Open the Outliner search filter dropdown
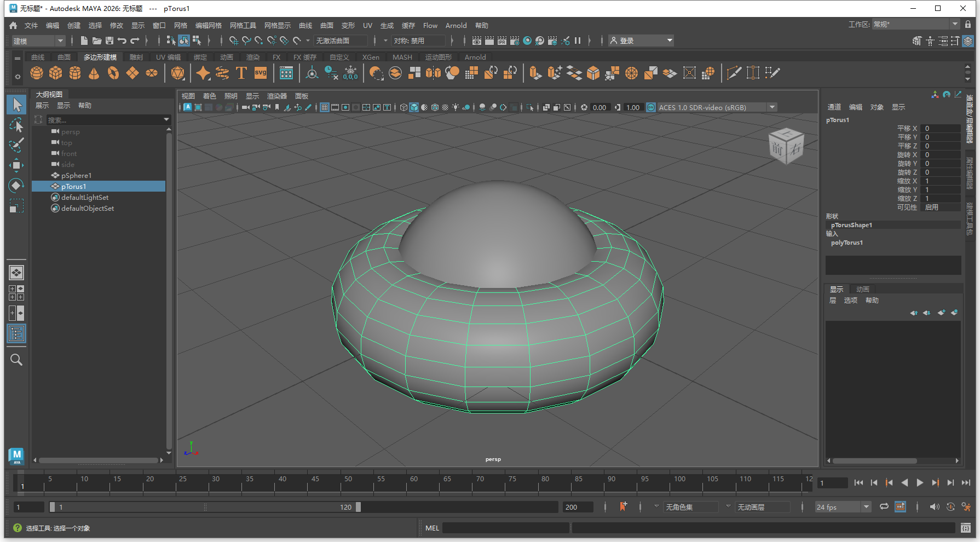Image resolution: width=980 pixels, height=542 pixels. tap(166, 119)
